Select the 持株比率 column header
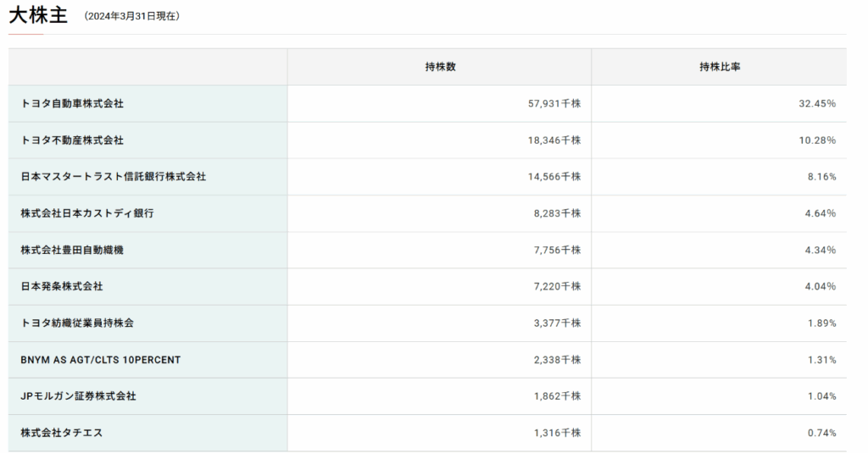The height and width of the screenshot is (453, 868). [720, 67]
